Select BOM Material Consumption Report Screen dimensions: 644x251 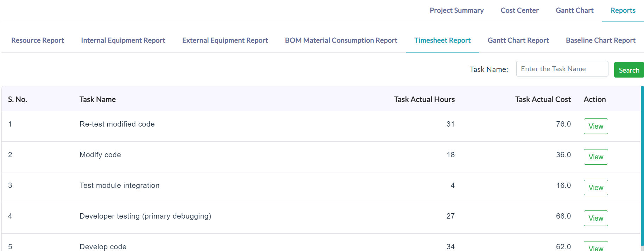coord(341,41)
